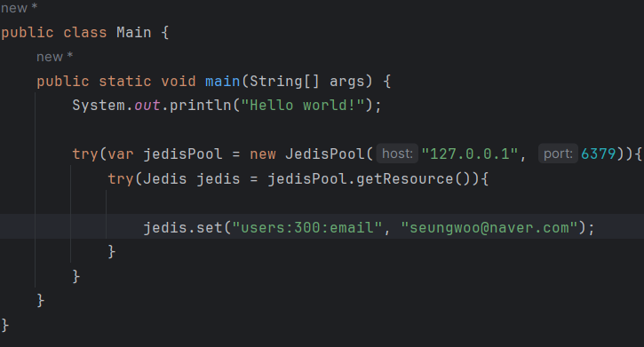Click the 'var' keyword in the try statement
The height and width of the screenshot is (347, 644).
[121, 154]
